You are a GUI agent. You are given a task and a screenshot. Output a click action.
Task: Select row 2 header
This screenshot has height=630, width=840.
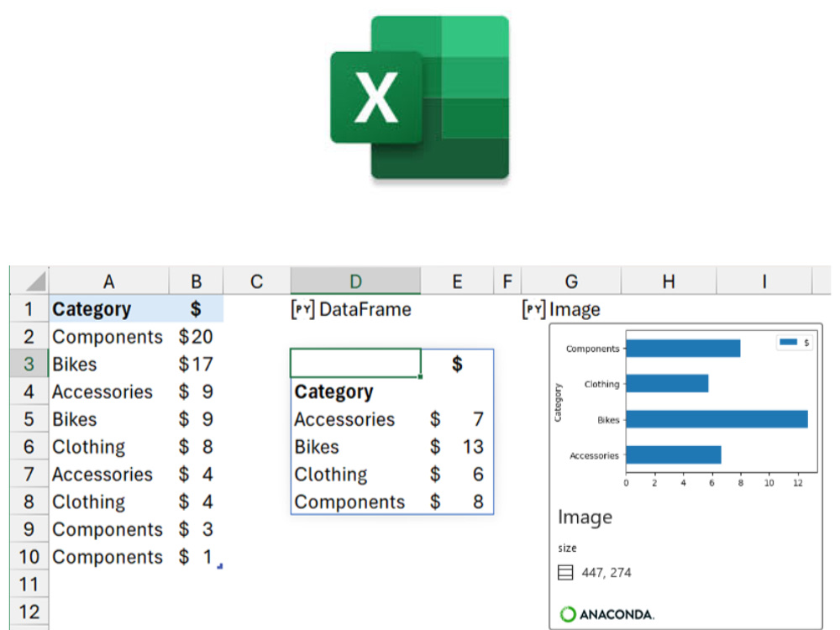click(29, 337)
